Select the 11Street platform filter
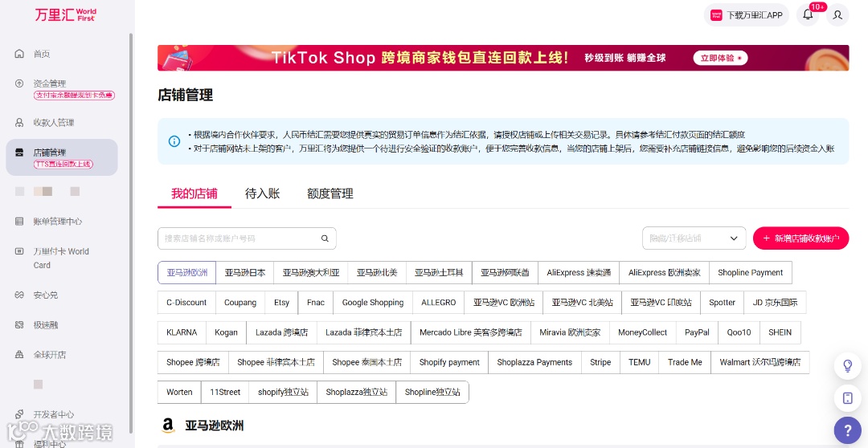 point(225,392)
